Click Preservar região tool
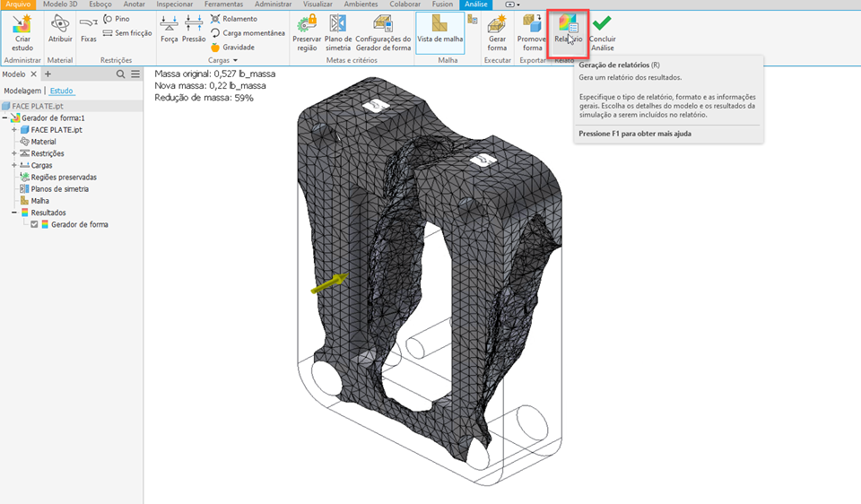 click(307, 33)
